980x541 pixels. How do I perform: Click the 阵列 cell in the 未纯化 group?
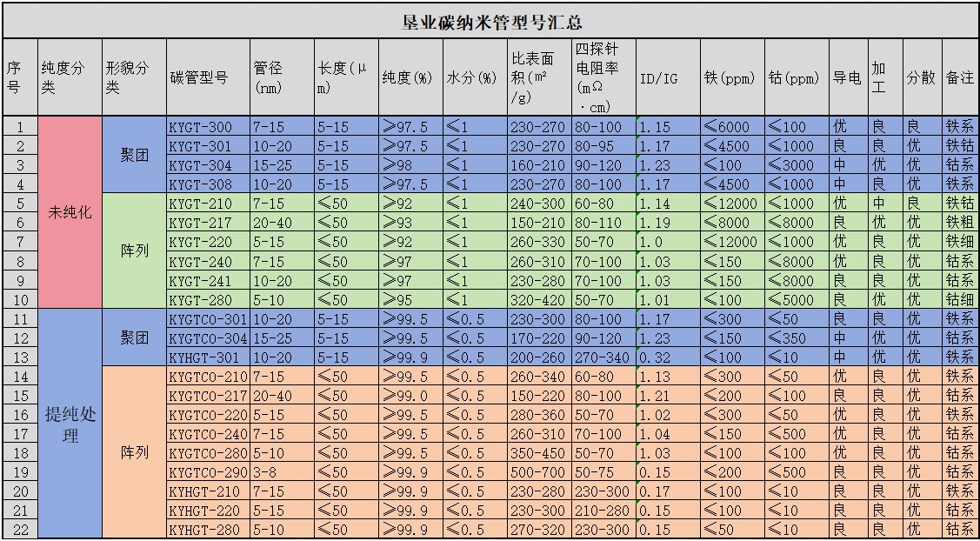tap(135, 250)
